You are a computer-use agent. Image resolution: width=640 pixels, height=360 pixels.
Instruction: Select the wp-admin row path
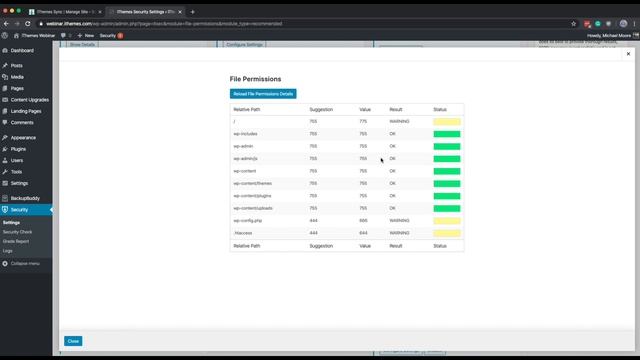click(243, 146)
